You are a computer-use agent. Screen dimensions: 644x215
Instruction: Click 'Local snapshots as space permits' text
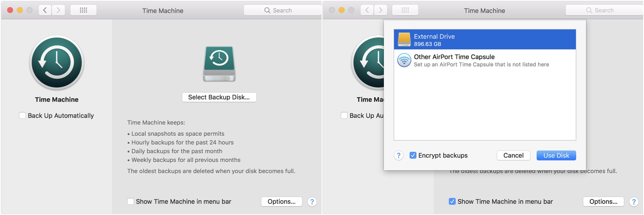point(178,134)
